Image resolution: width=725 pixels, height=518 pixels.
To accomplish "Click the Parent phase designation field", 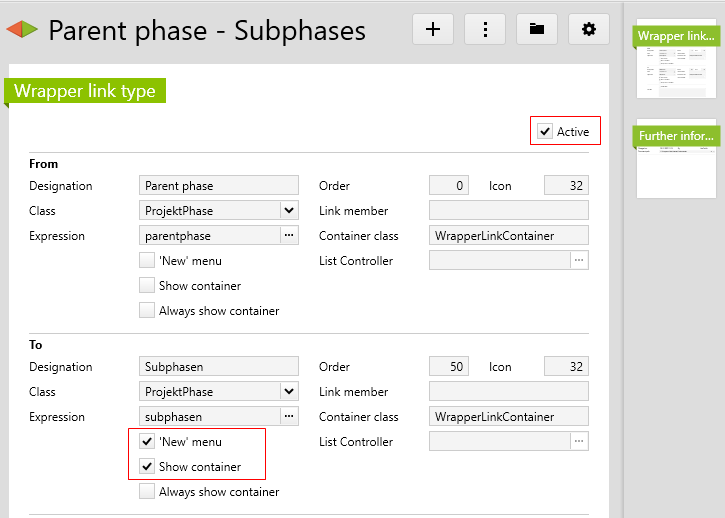I will point(218,186).
